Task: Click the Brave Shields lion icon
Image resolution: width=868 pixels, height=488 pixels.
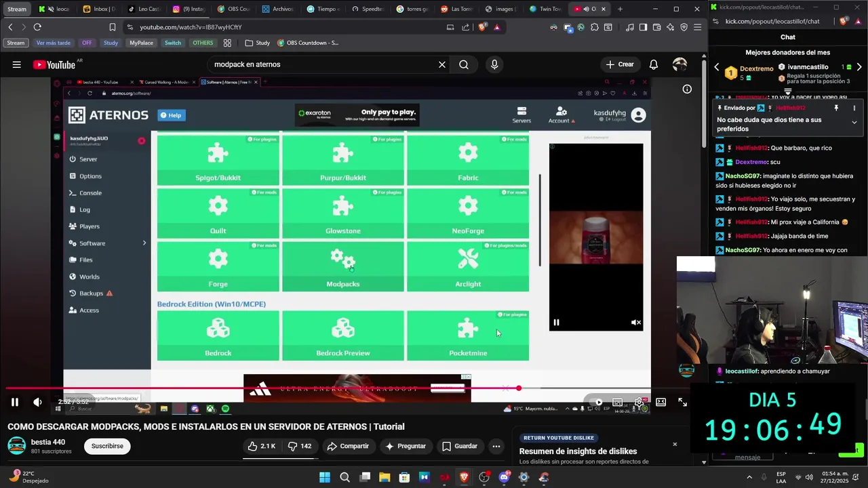Action: pos(482,27)
